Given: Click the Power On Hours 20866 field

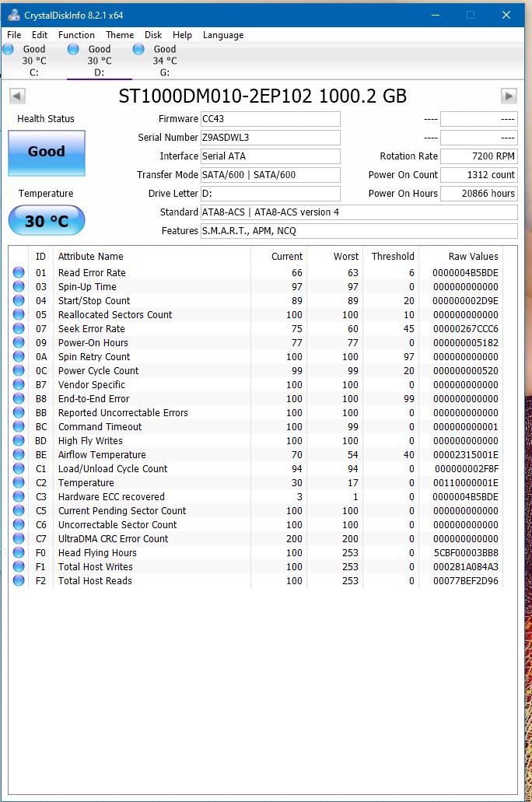Looking at the screenshot, I should pos(479,194).
